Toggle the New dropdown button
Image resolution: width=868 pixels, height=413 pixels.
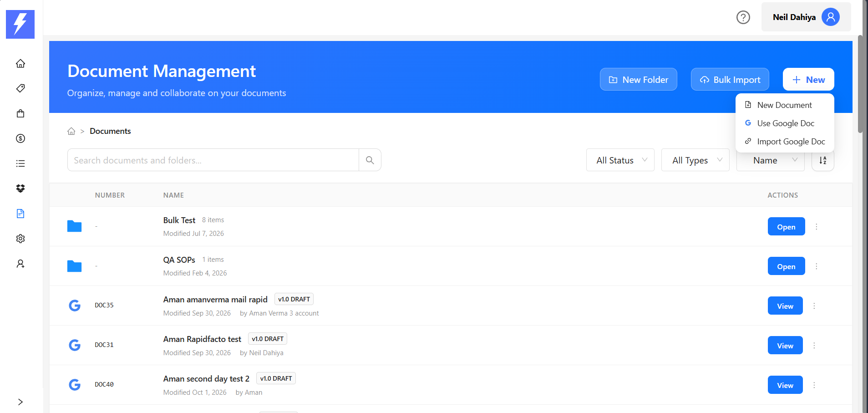coord(808,79)
